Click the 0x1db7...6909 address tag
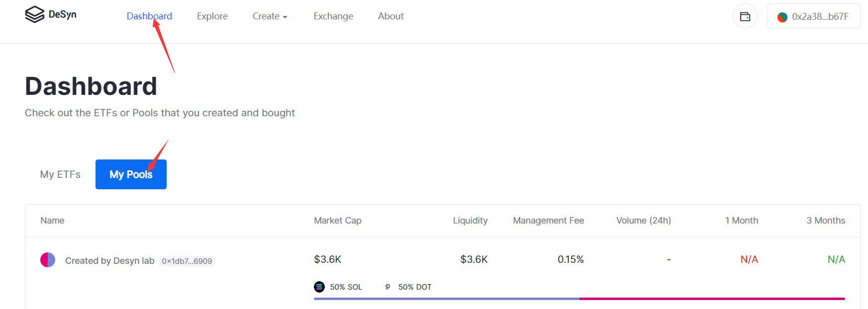Viewport: 868px width, 309px height. coord(187,261)
